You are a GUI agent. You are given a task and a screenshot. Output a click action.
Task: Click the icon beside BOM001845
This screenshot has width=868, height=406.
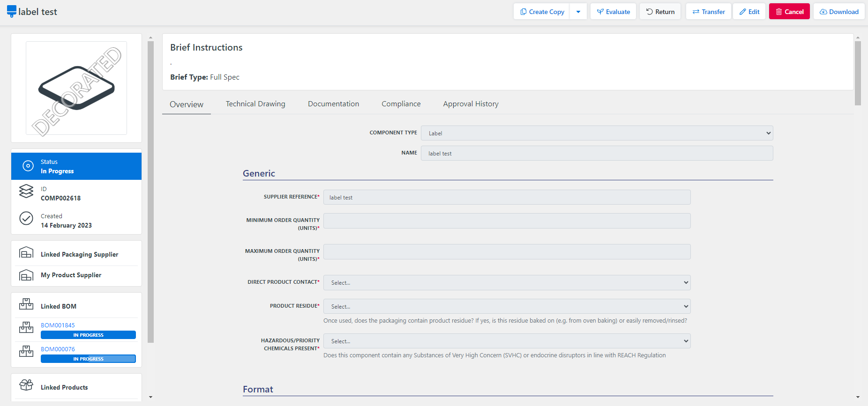point(26,327)
